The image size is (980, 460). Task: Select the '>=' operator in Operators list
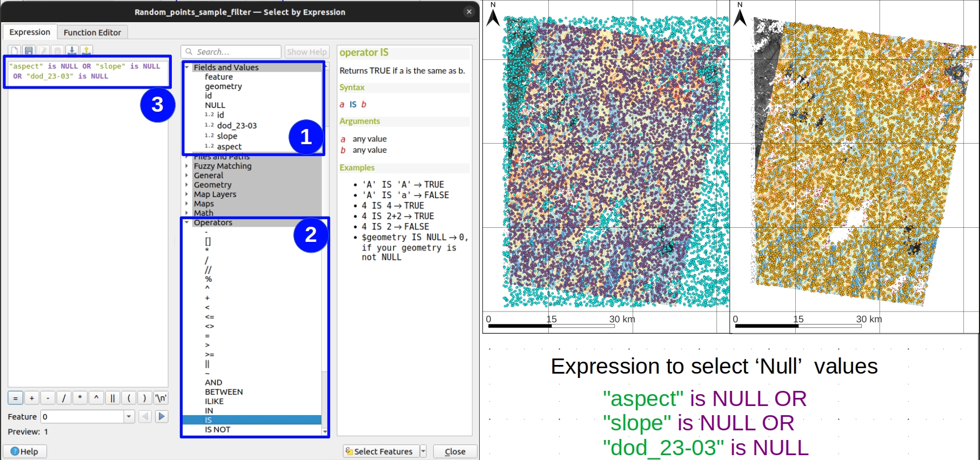tap(210, 354)
